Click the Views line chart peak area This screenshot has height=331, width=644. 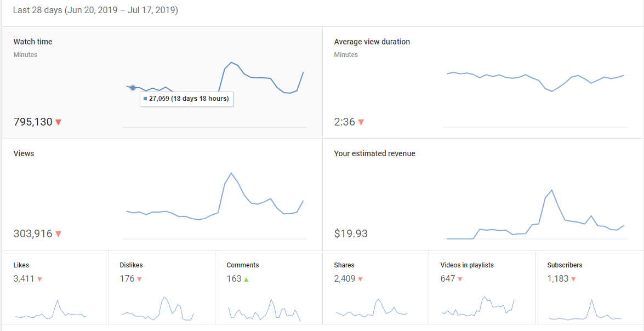point(232,174)
